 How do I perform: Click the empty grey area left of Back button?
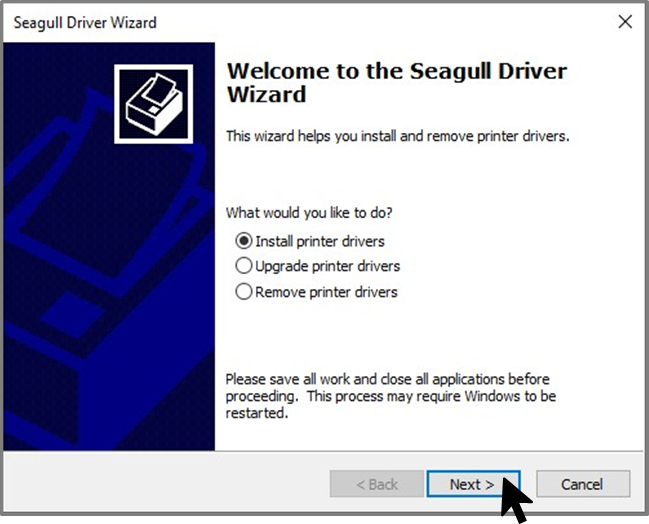click(166, 483)
